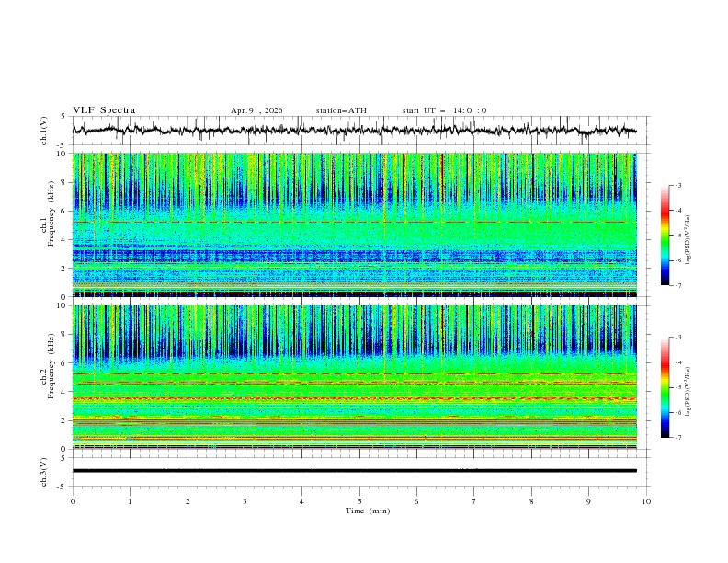Screen dimensions: 728x563
Task: Click the color scale bar beside ch.1 spectrogram
Action: tap(665, 236)
